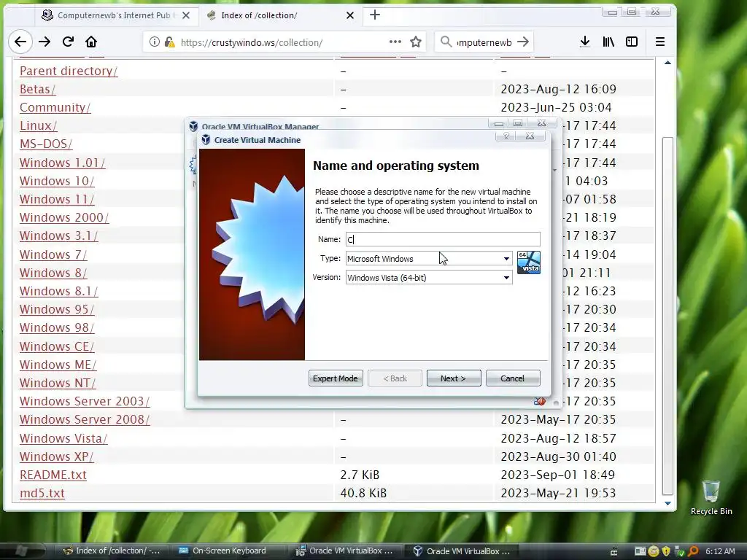Close the Index of /collection/ tab
Image resolution: width=747 pixels, height=560 pixels.
350,15
